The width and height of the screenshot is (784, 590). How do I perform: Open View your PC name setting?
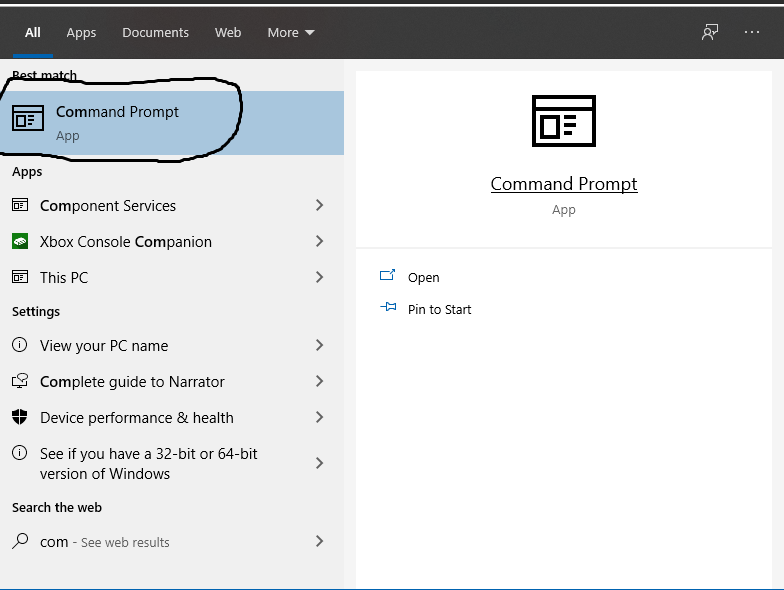(172, 346)
